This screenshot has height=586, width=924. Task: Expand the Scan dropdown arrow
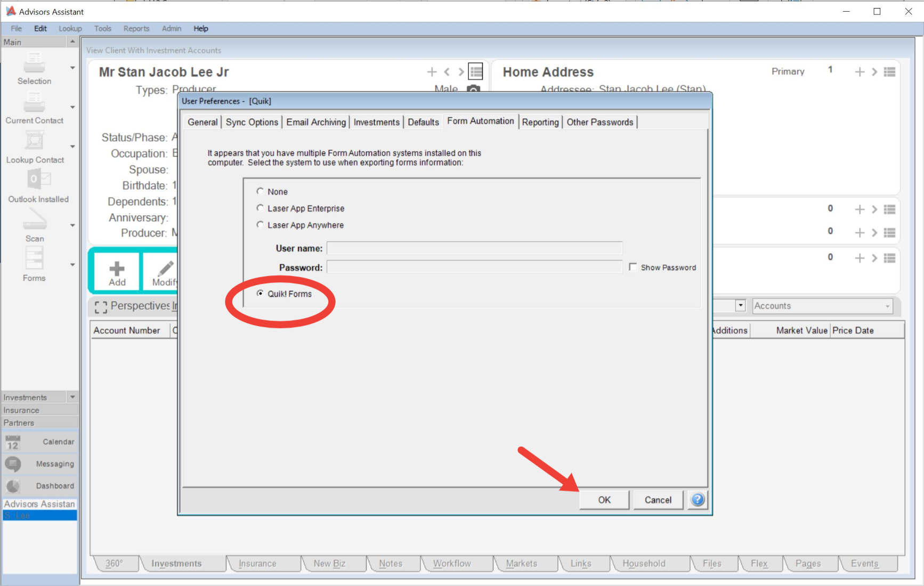click(72, 226)
